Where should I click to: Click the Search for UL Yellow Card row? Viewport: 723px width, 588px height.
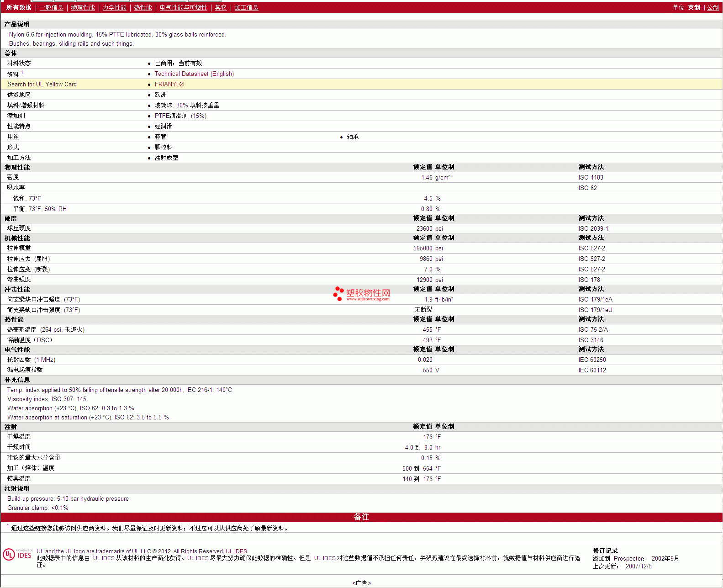pyautogui.click(x=42, y=84)
